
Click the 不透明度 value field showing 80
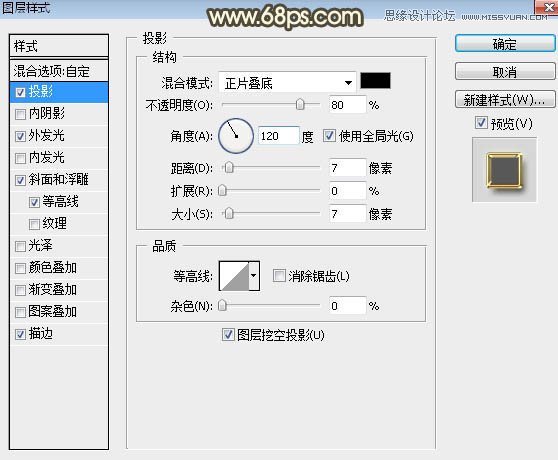coord(347,105)
